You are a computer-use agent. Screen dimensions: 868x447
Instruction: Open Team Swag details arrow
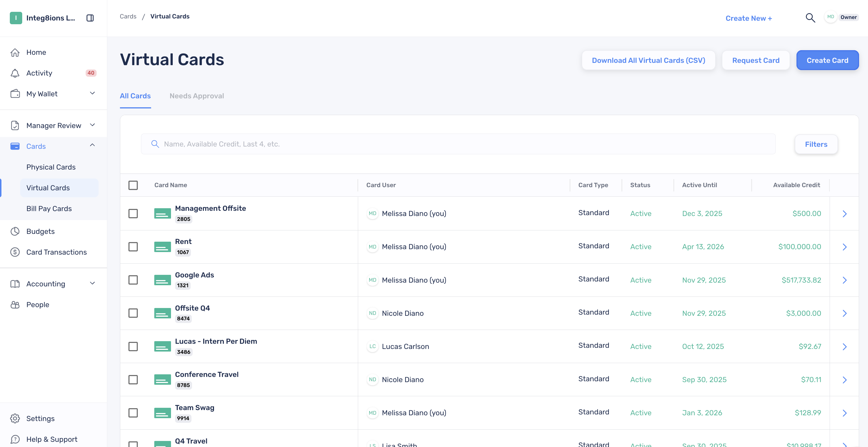click(x=844, y=413)
